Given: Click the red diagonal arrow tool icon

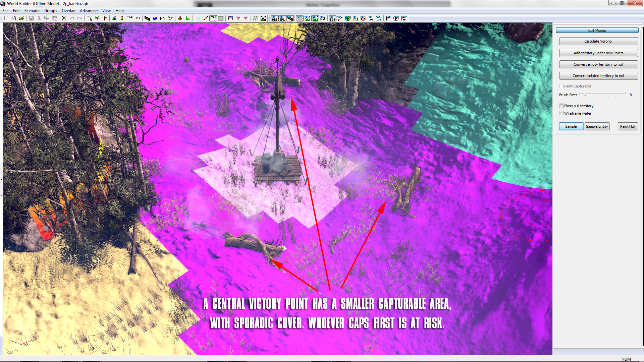Looking at the screenshot, I should click(x=206, y=18).
